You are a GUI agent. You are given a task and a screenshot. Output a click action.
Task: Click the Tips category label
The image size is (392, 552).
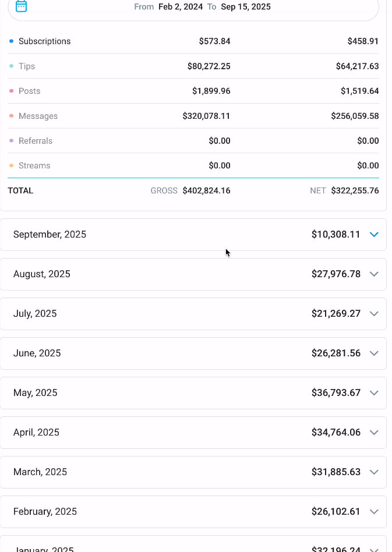[27, 66]
